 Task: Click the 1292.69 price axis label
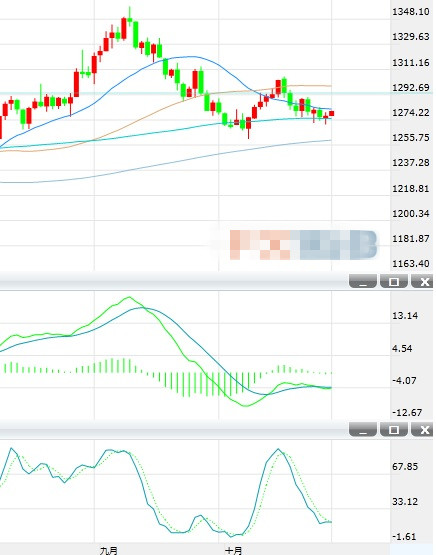(411, 87)
